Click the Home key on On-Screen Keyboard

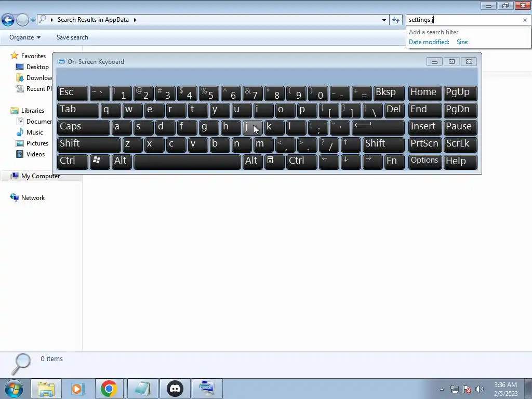425,94
